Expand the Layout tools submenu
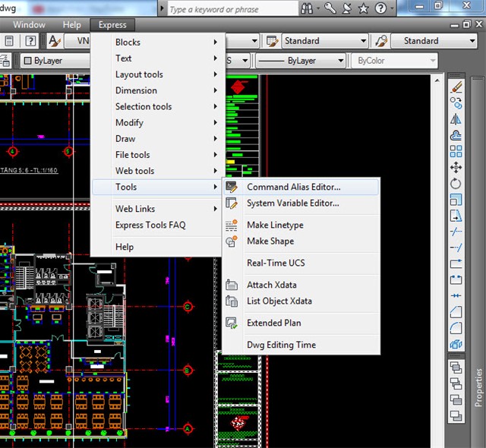Image resolution: width=486 pixels, height=448 pixels. pos(159,74)
